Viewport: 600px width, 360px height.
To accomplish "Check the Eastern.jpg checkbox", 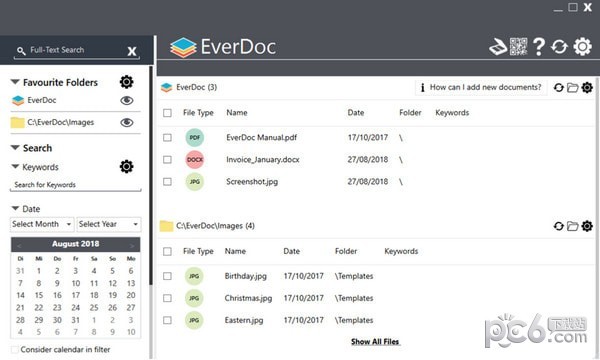I will tap(167, 320).
